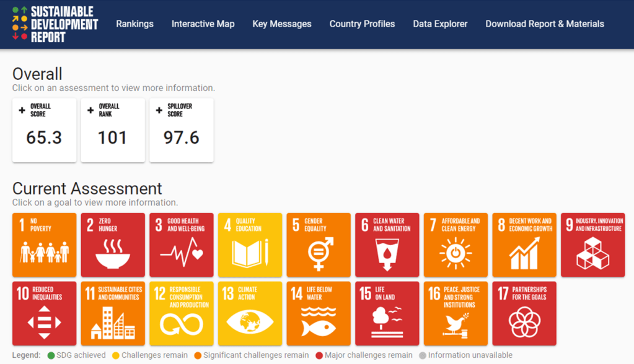
Task: Select the Zero Hunger goal tile
Action: click(x=113, y=245)
